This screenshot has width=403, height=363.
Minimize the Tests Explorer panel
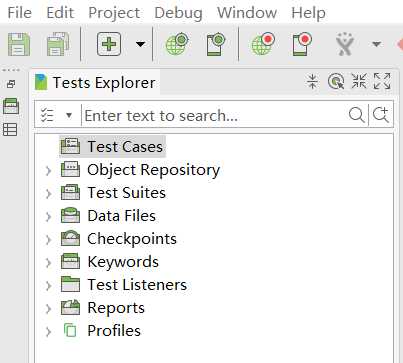point(359,81)
